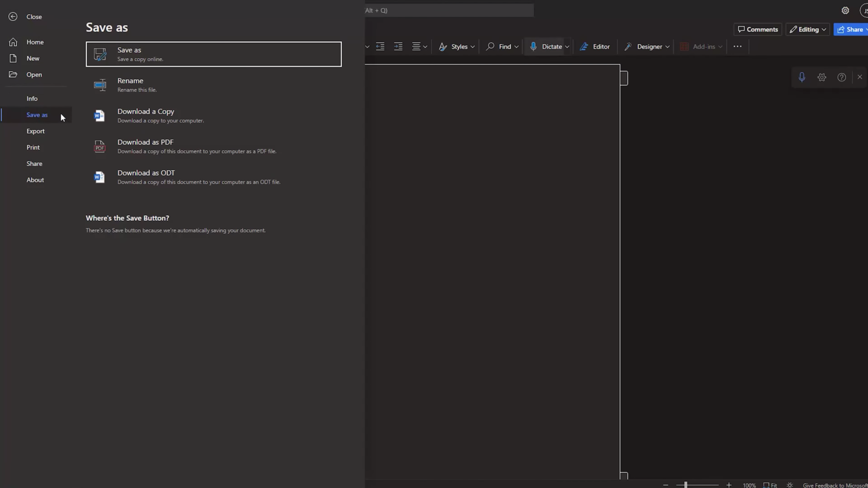Click the settings gear at top right
The image size is (868, 488).
pos(845,10)
